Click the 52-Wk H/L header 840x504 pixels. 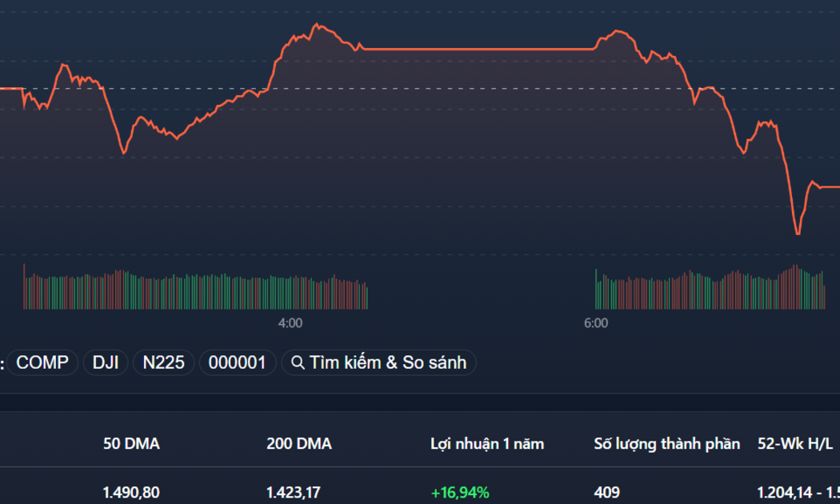click(795, 443)
